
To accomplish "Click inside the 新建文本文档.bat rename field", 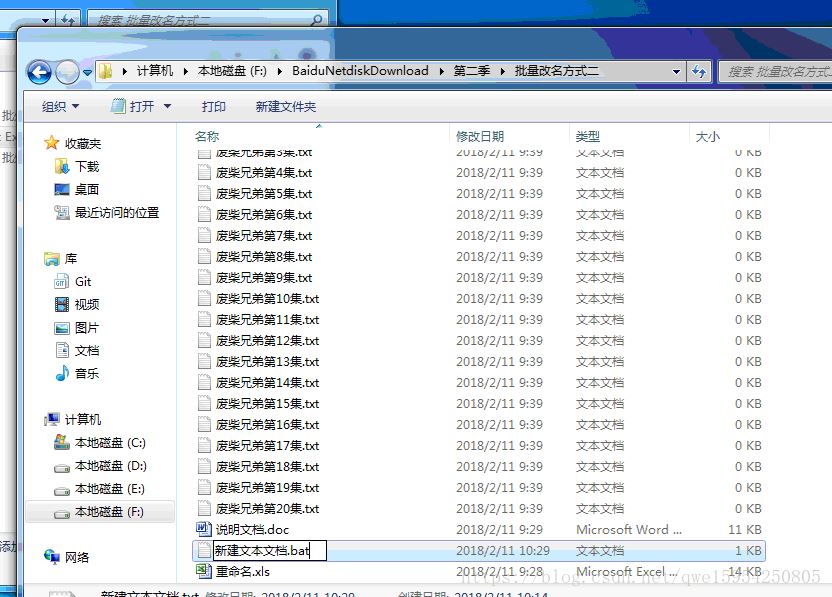I will pyautogui.click(x=270, y=551).
